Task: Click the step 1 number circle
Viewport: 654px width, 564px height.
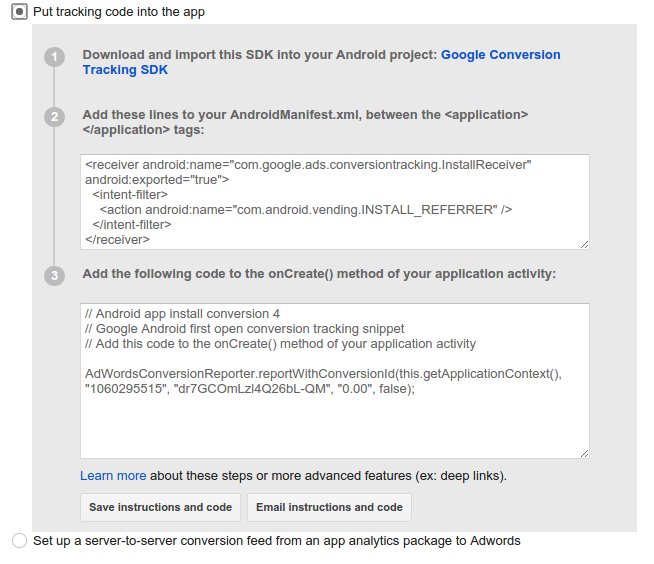Action: [x=56, y=57]
